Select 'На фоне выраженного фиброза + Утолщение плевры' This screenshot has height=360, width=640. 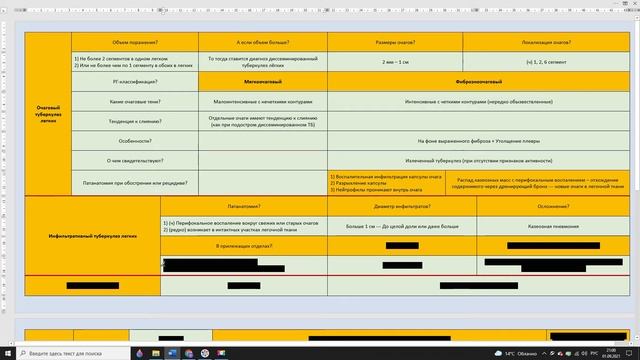tap(478, 141)
